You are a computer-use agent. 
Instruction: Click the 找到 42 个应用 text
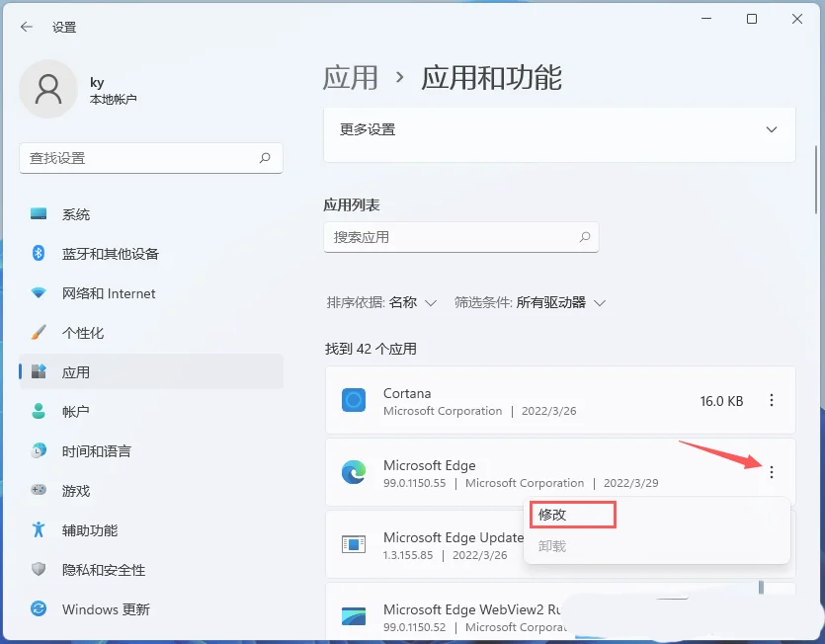click(x=371, y=349)
